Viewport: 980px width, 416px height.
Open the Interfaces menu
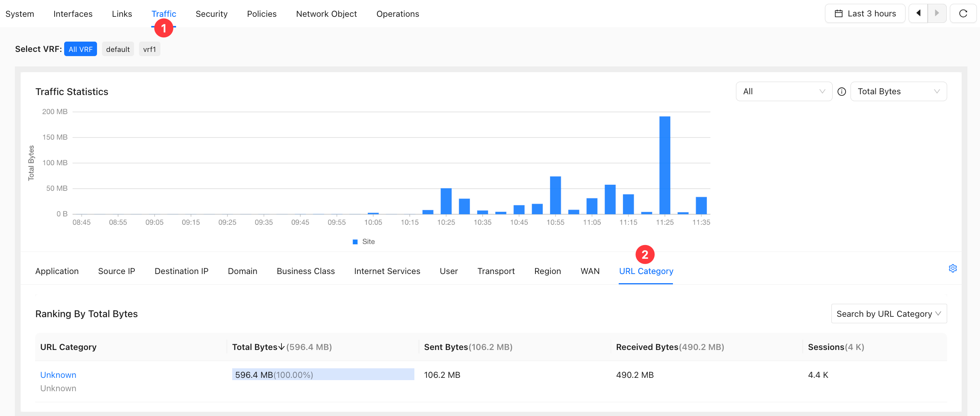click(73, 14)
